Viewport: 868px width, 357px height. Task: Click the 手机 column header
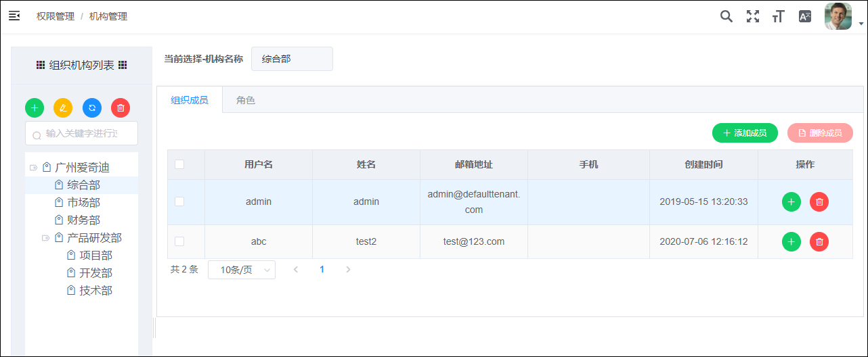589,164
